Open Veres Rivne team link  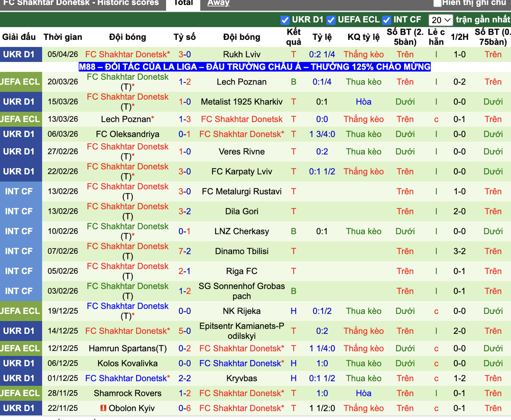point(242,152)
